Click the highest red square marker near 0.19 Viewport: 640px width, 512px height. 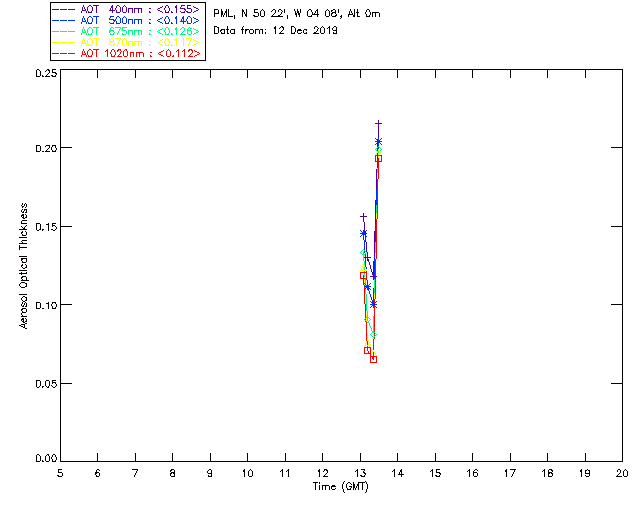pyautogui.click(x=378, y=158)
